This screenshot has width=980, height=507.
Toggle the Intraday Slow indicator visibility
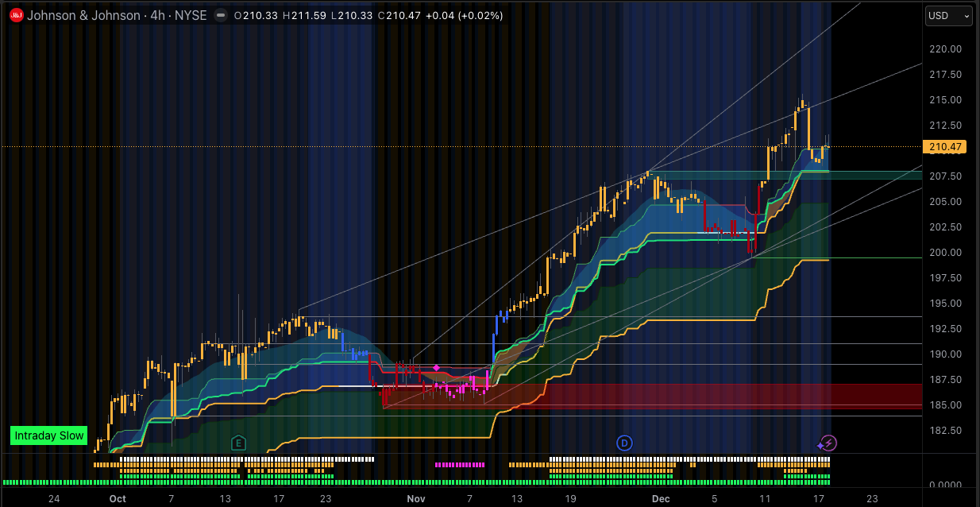(48, 435)
